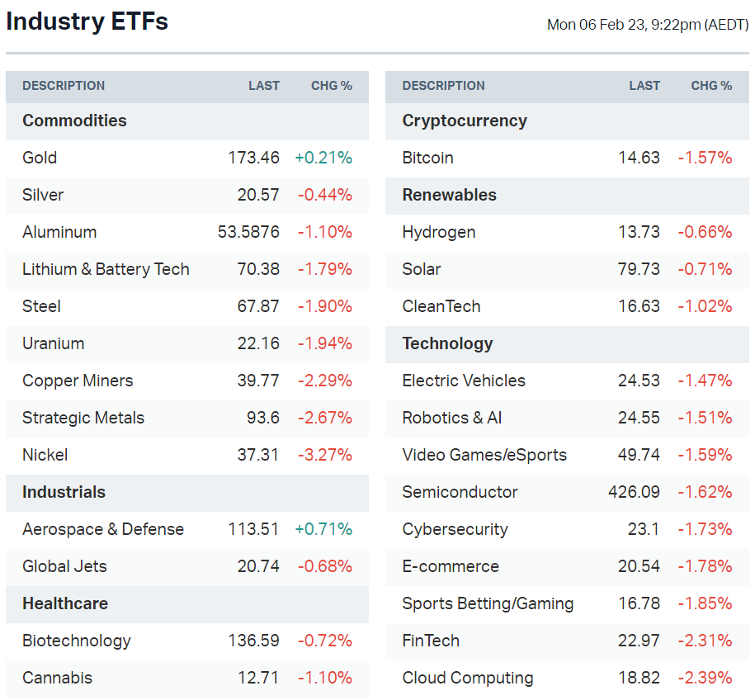Click the Solar ETF description
755x700 pixels.
pyautogui.click(x=421, y=269)
